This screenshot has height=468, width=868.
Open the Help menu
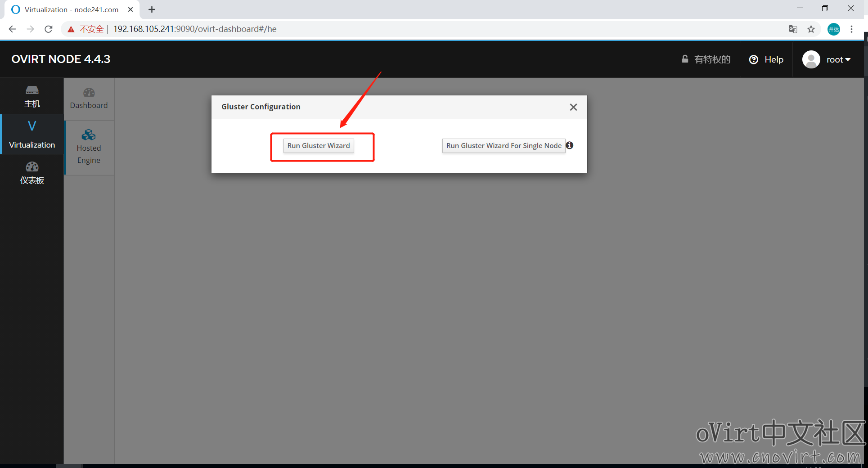click(766, 59)
